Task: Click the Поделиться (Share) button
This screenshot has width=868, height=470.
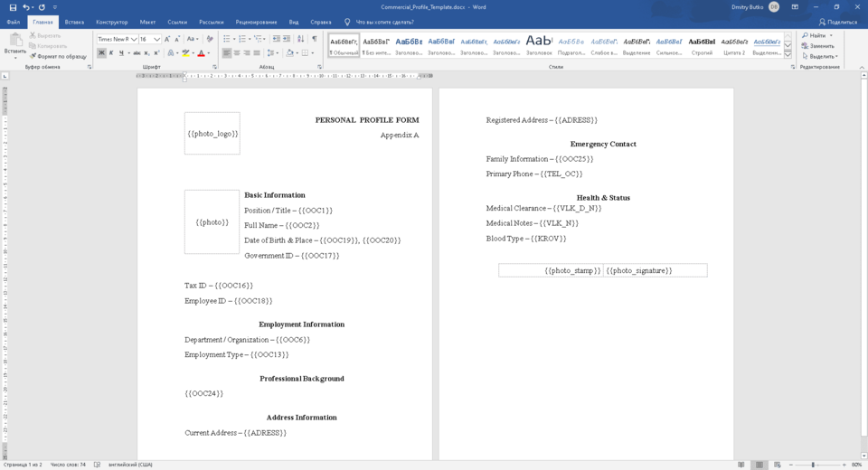Action: click(838, 22)
